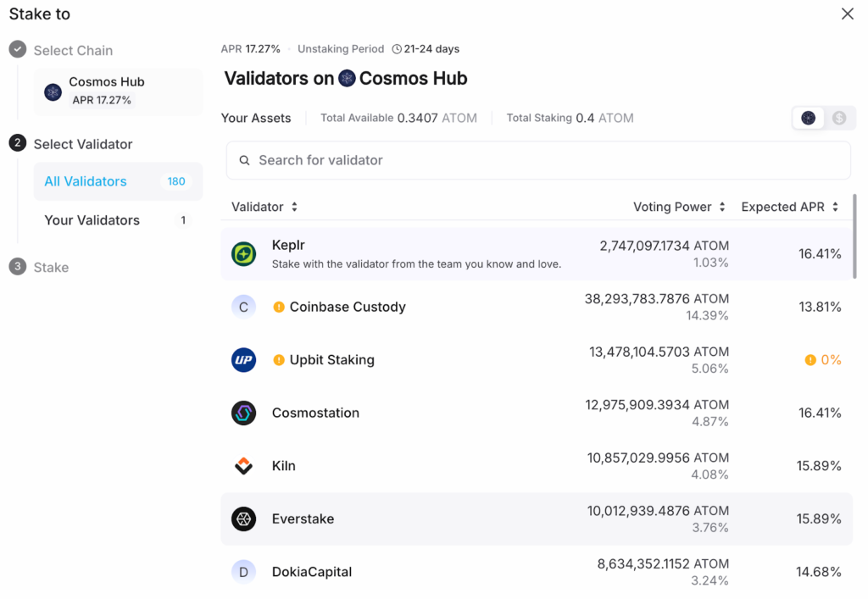Open the All Validators tab
The image size is (868, 599).
(x=86, y=181)
